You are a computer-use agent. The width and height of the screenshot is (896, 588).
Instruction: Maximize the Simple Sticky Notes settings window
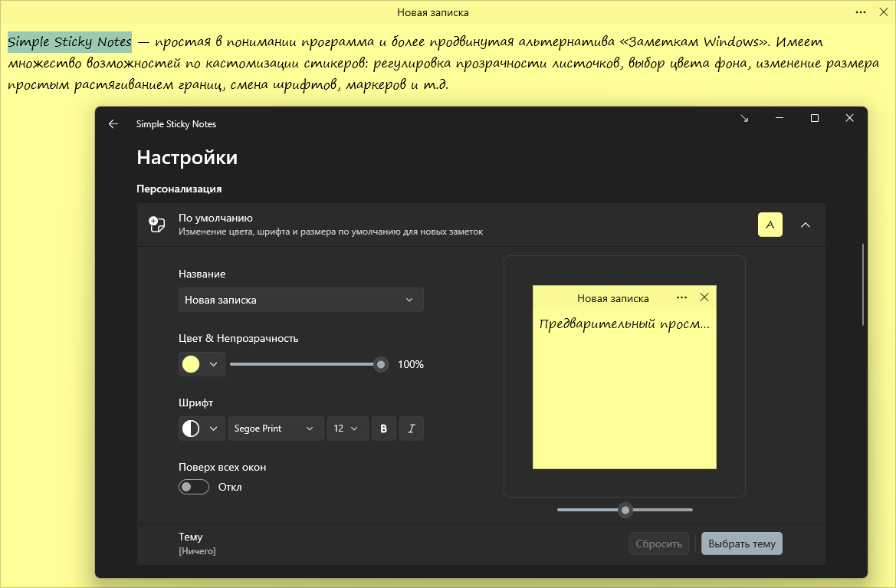pos(815,118)
